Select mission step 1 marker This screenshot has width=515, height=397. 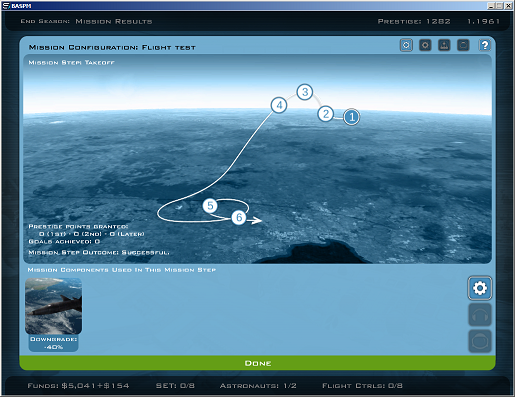point(351,117)
